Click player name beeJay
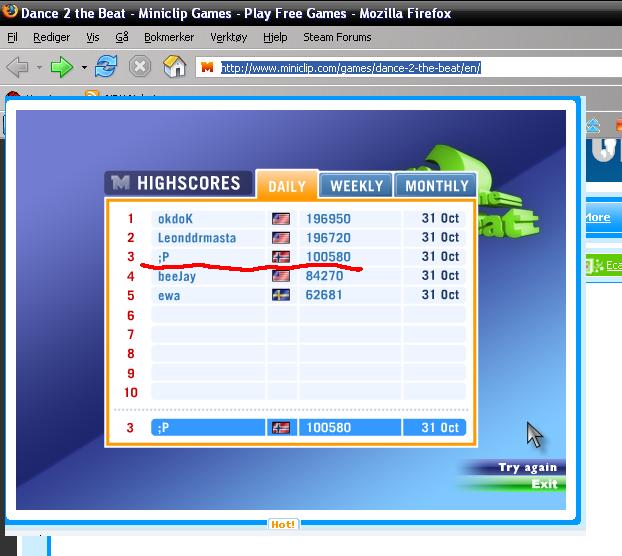 tap(177, 276)
